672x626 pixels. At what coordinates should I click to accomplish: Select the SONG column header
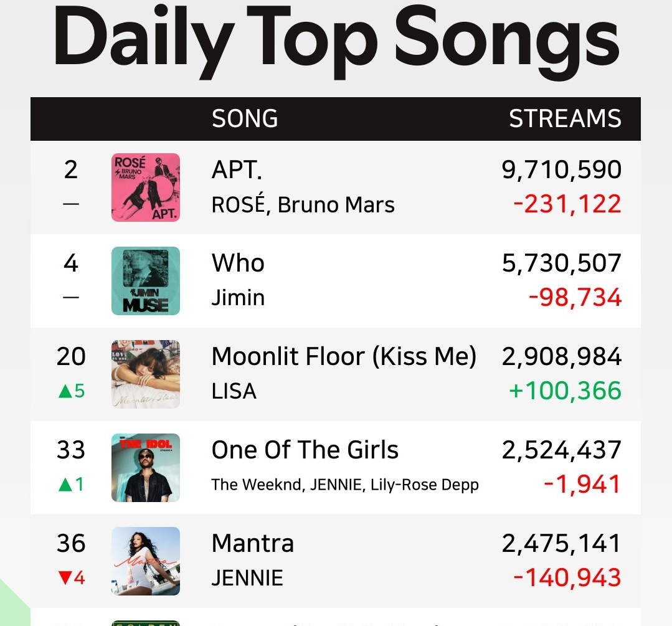coord(245,119)
